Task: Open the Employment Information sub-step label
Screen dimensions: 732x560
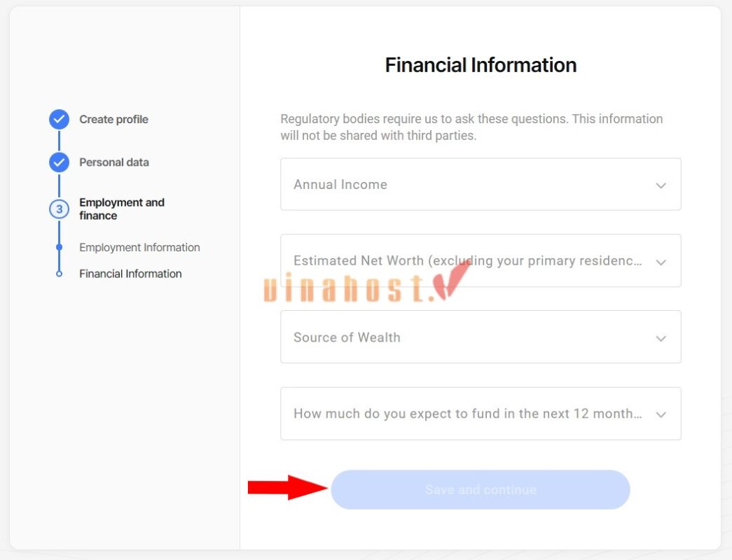Action: [x=139, y=248]
